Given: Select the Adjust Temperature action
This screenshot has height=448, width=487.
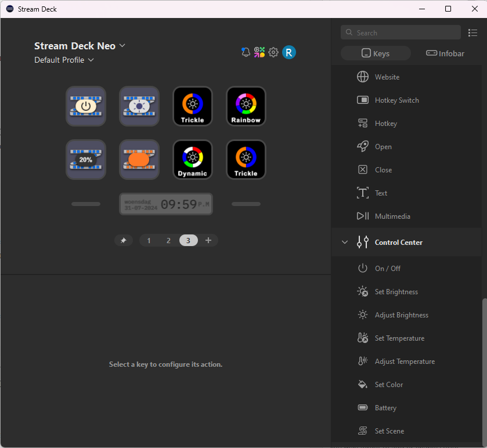Looking at the screenshot, I should click(406, 362).
